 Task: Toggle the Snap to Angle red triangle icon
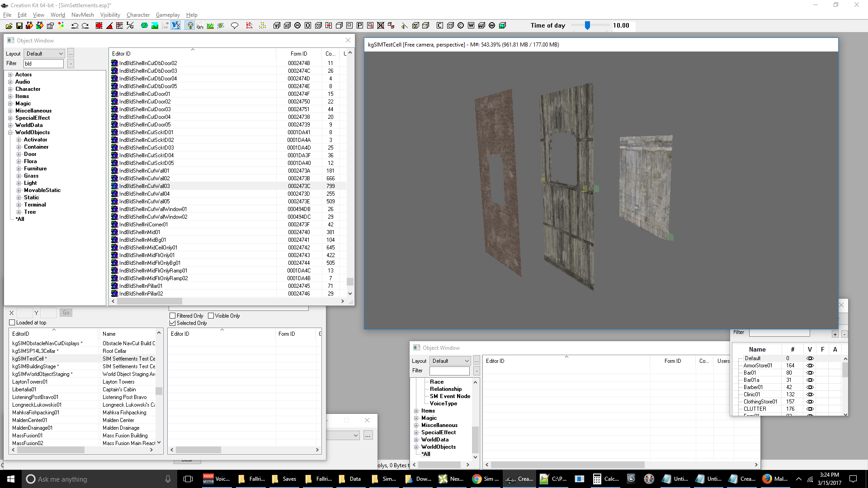pyautogui.click(x=109, y=26)
